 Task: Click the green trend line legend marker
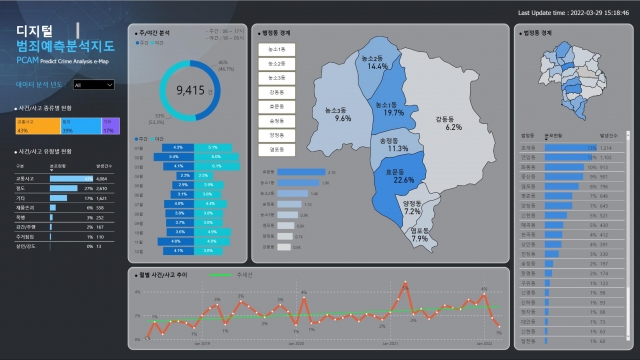point(220,275)
